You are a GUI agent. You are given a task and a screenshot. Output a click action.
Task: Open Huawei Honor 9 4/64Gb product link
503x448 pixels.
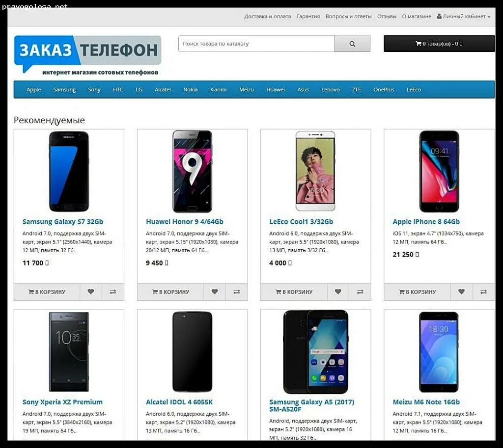[x=185, y=221]
